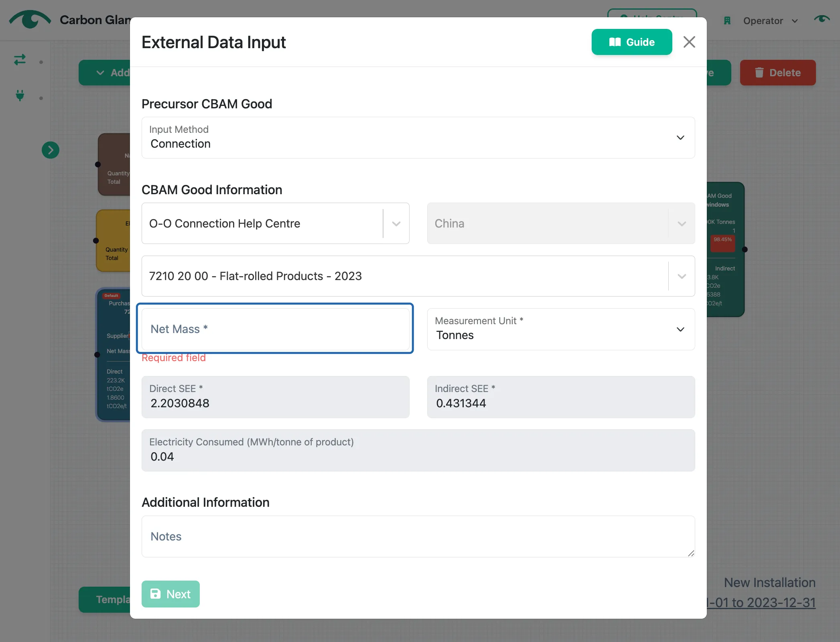Open the Add dropdown button in background
This screenshot has height=642, width=840.
pos(105,73)
